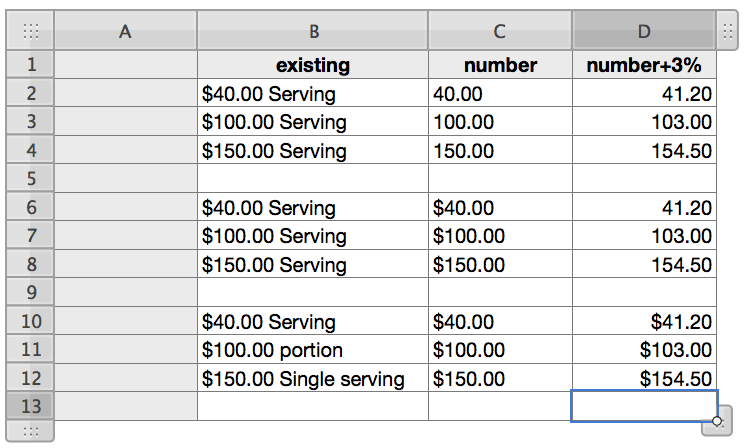Select cell D10 showing $41.20

coord(644,322)
